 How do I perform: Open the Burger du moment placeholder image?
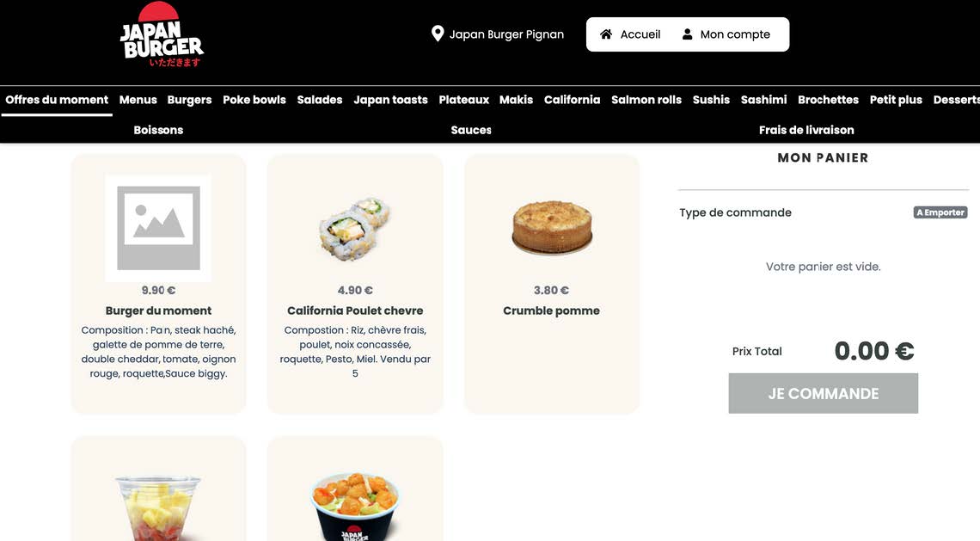pyautogui.click(x=158, y=228)
